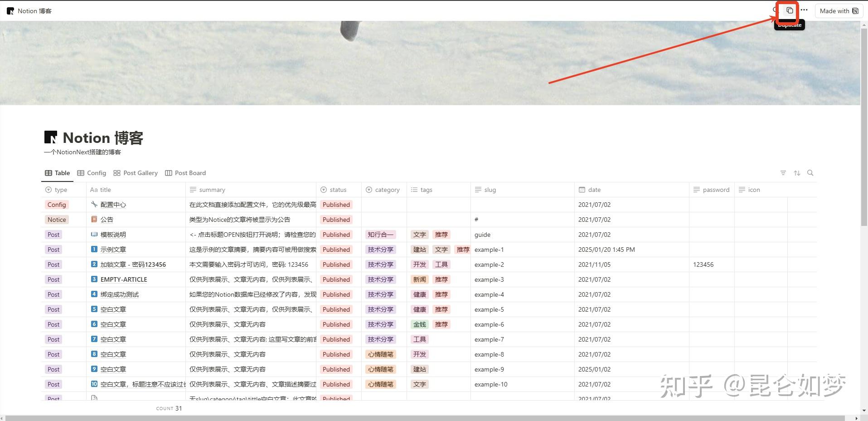Select the Config type label on first row
Image resolution: width=868 pixels, height=421 pixels.
[x=56, y=205]
